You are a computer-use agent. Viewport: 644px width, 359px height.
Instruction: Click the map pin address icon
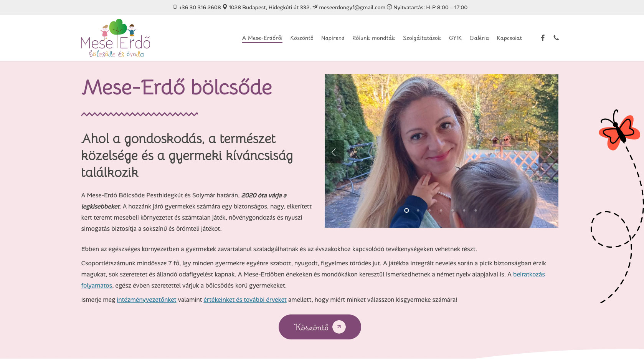coord(225,7)
